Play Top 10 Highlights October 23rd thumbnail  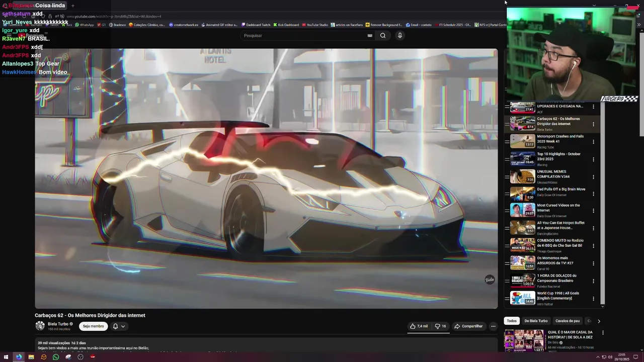coord(523,159)
